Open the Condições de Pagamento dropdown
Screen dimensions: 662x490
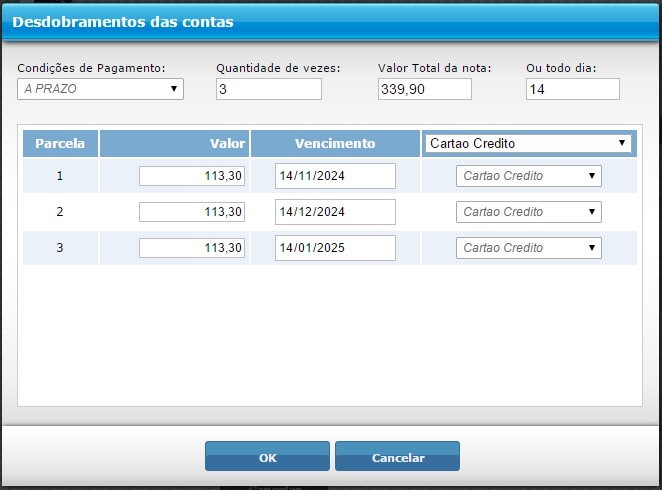point(101,89)
